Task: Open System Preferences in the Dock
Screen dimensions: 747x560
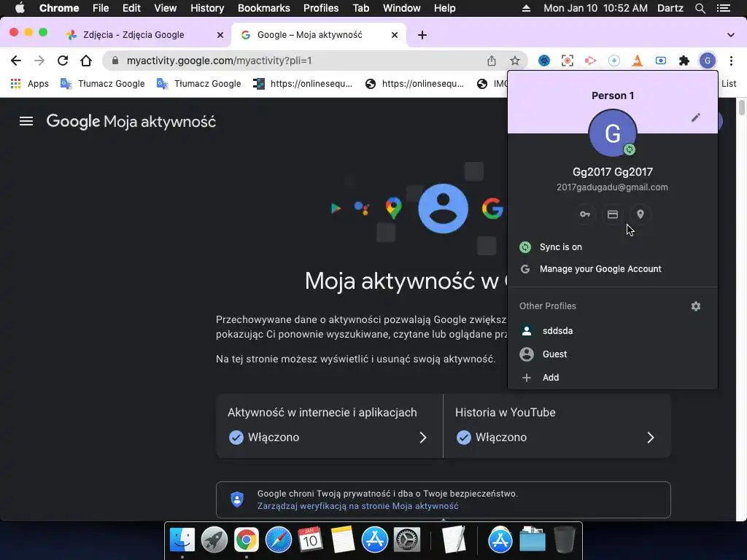Action: click(407, 540)
